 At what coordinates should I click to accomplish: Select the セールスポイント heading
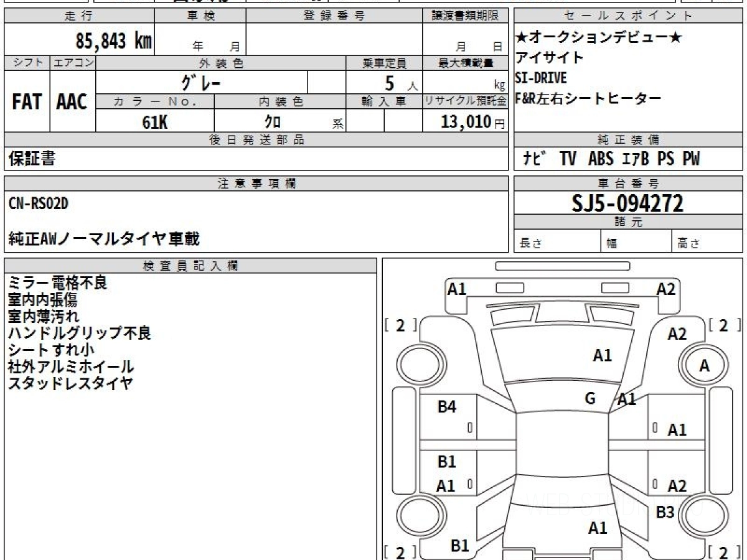pyautogui.click(x=628, y=16)
